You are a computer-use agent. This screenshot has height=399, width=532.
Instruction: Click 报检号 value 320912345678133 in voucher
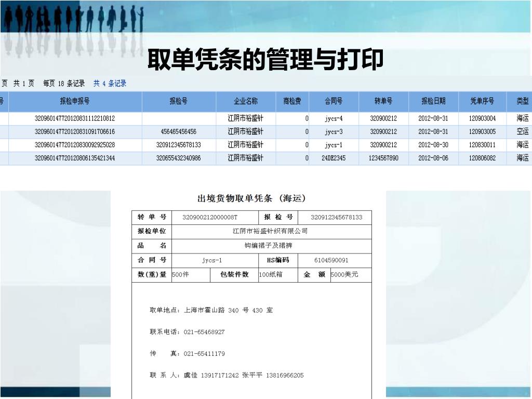tap(337, 218)
